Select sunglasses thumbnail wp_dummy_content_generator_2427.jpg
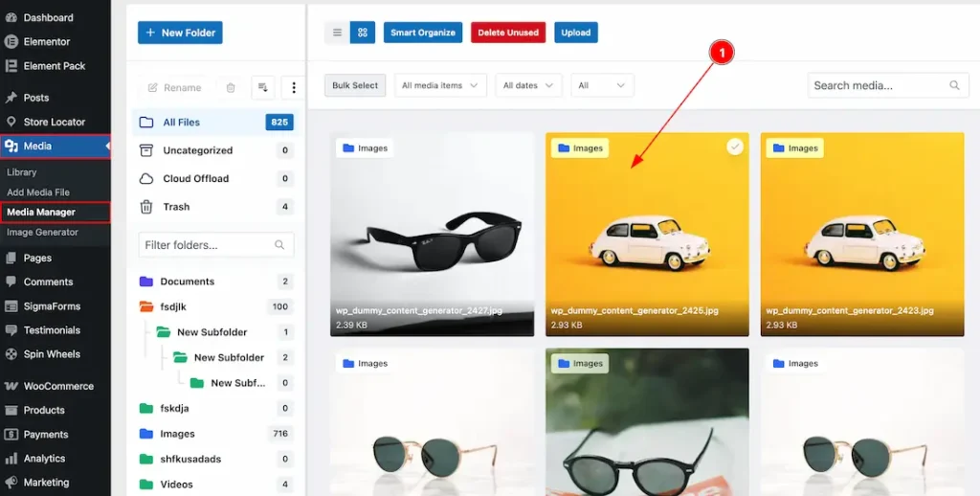 click(432, 235)
